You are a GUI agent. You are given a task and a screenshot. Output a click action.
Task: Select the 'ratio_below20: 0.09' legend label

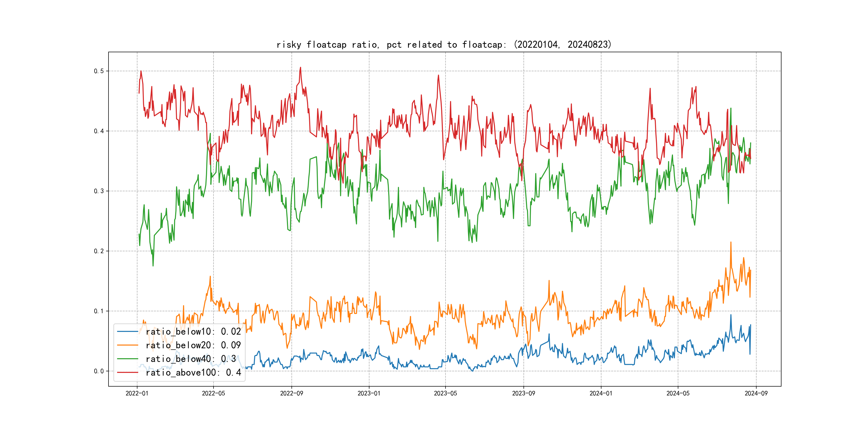(193, 345)
